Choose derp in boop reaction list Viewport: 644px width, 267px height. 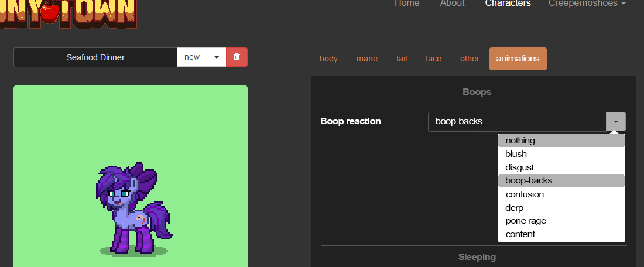pos(561,208)
